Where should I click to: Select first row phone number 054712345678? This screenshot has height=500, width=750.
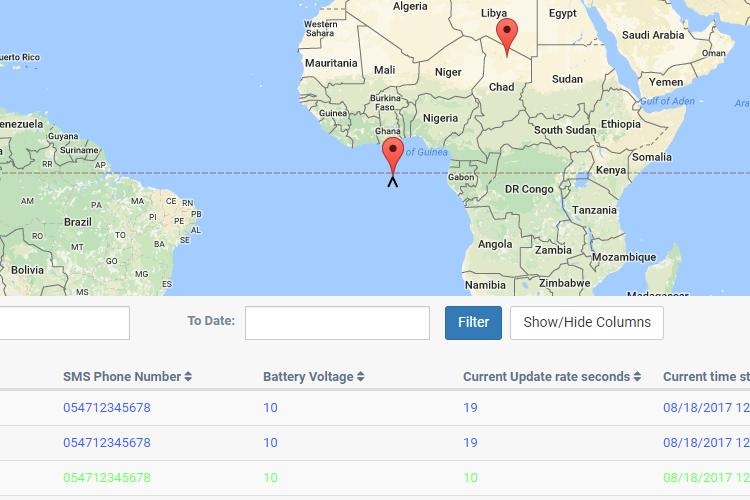[107, 408]
